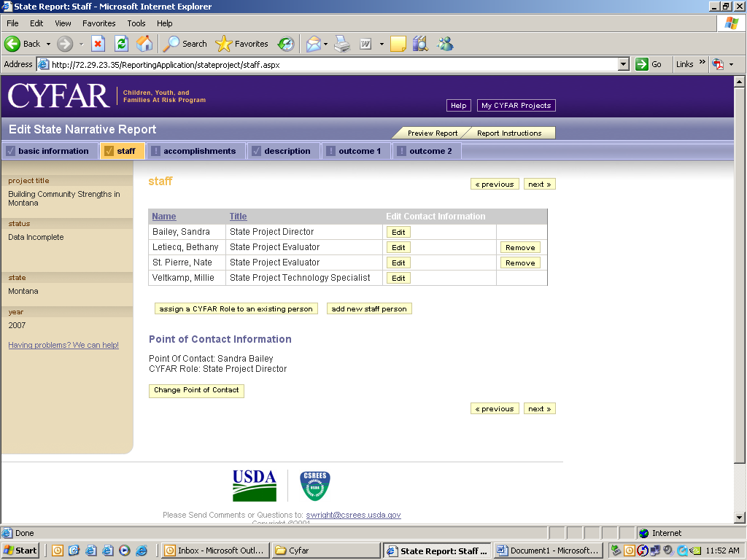Click the address bar URL field
The height and width of the screenshot is (560, 747).
pyautogui.click(x=328, y=64)
